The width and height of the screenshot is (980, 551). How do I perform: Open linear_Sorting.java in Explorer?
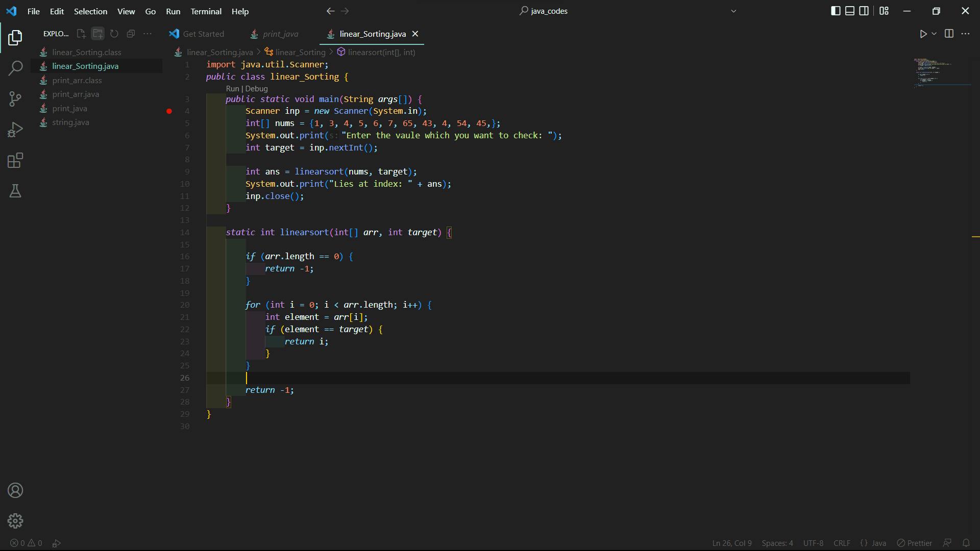point(97,66)
